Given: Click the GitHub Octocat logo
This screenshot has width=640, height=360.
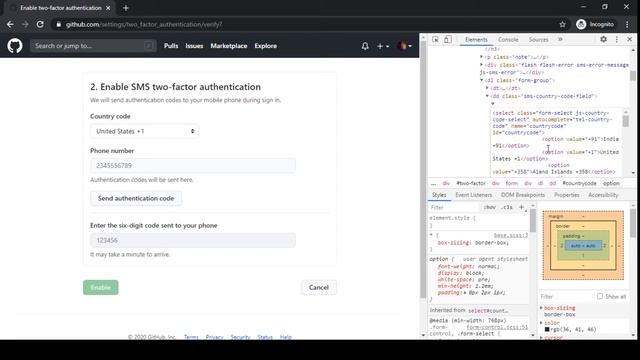Looking at the screenshot, I should [x=15, y=46].
